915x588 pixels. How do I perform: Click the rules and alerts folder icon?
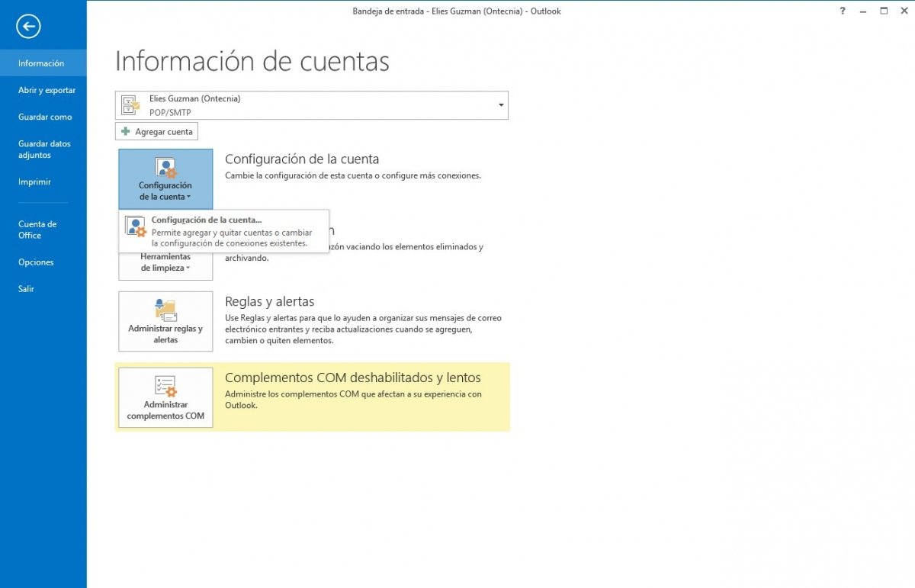(165, 309)
